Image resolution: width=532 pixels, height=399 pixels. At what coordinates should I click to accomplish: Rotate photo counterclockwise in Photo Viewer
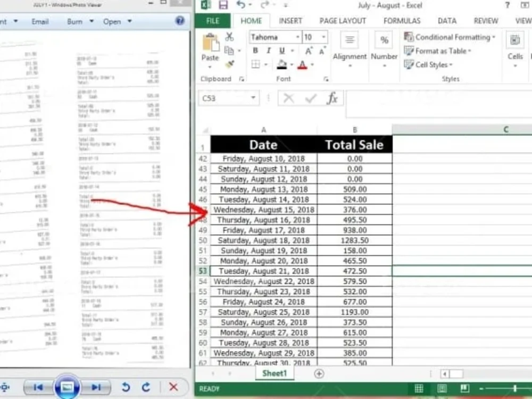[126, 387]
